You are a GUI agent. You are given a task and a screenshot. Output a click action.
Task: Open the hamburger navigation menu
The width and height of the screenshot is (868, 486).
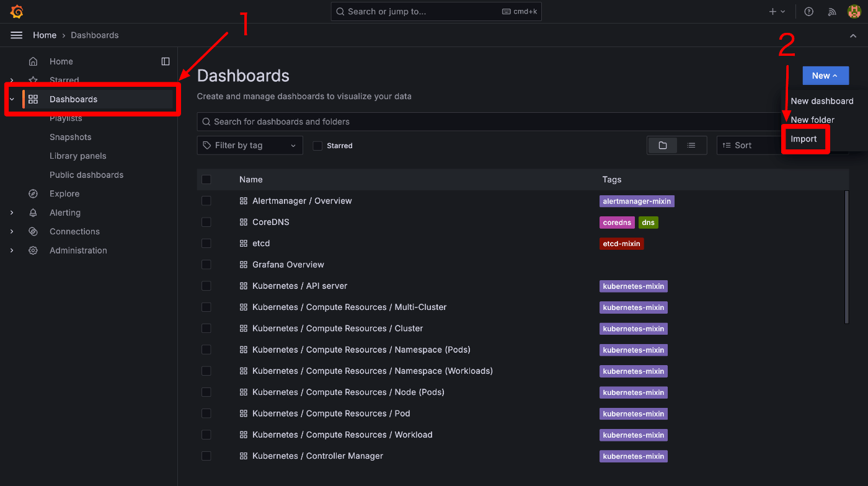17,35
